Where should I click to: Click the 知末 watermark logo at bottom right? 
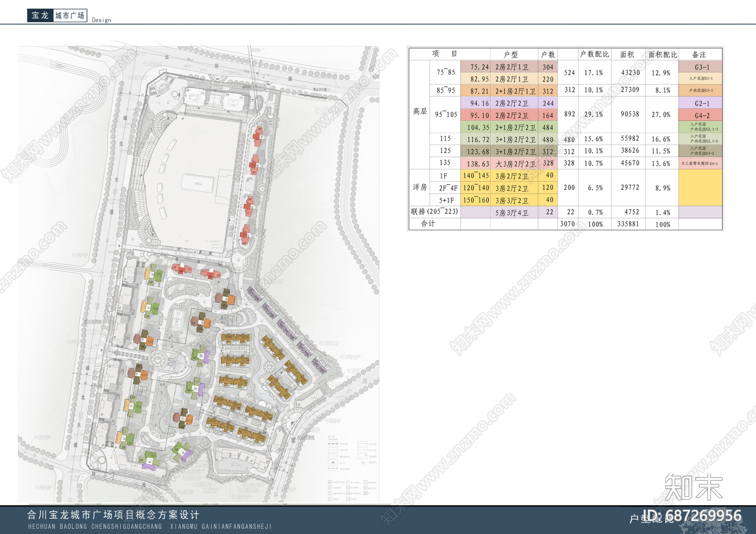tap(694, 487)
